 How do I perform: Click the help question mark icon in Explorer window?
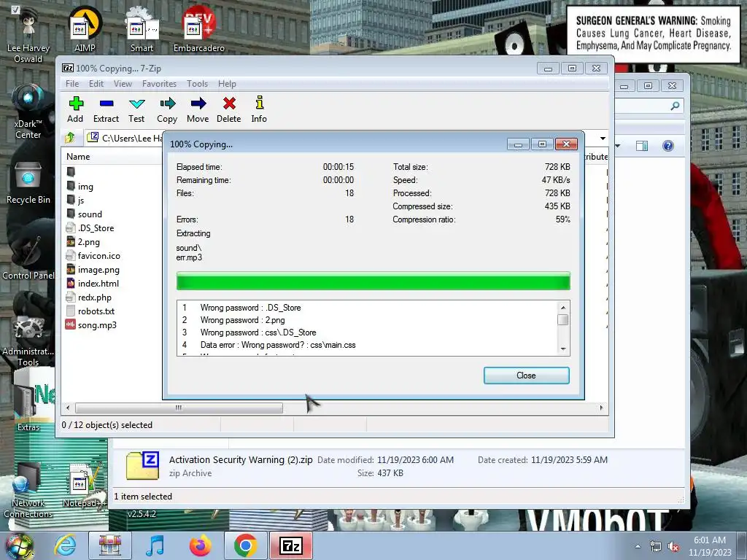click(668, 146)
